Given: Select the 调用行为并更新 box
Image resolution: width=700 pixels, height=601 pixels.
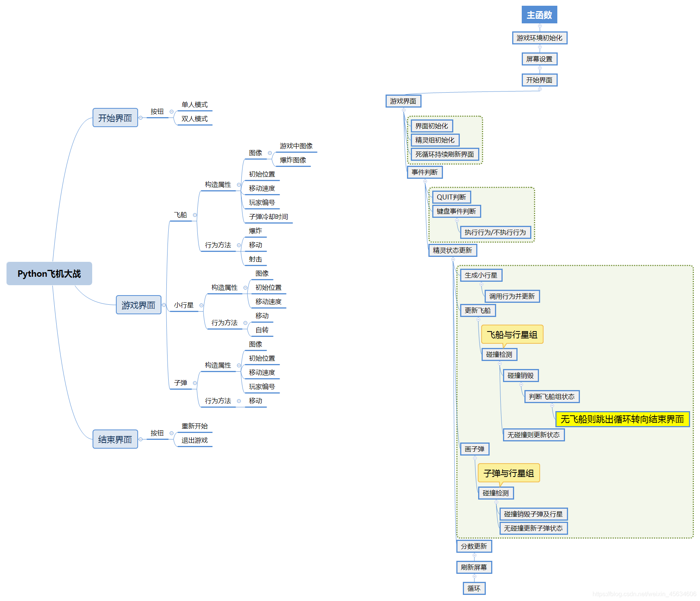Looking at the screenshot, I should (512, 296).
